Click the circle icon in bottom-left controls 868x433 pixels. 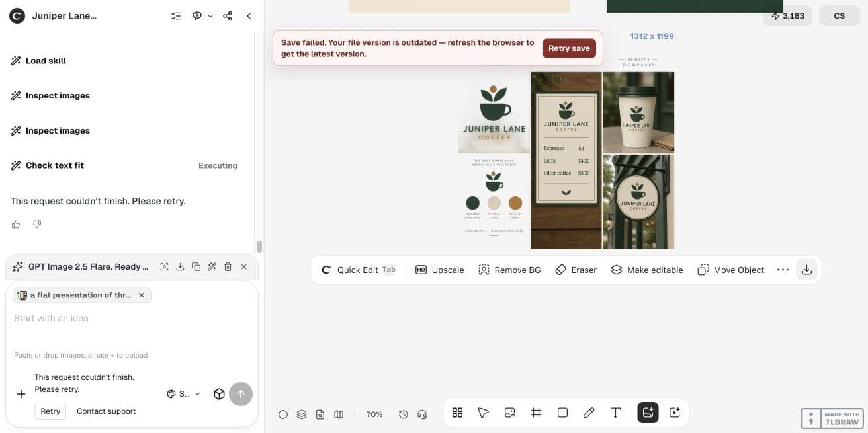coord(283,414)
